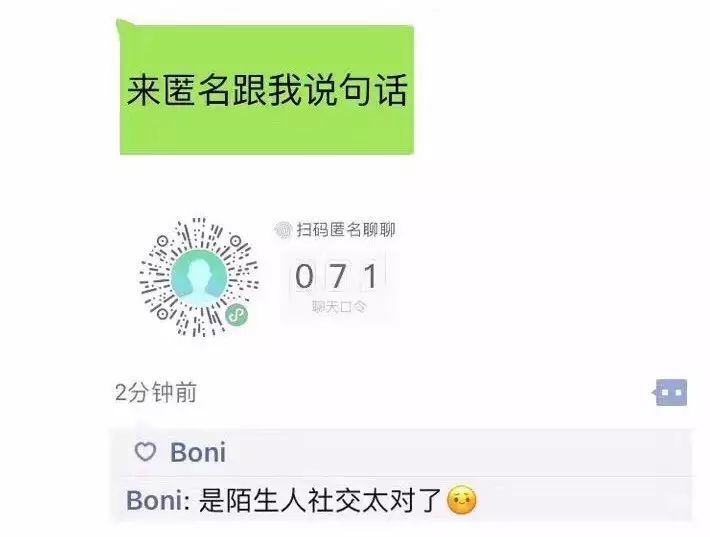Tap the fingerprint icon by 扫码匿名聊聊

[283, 230]
